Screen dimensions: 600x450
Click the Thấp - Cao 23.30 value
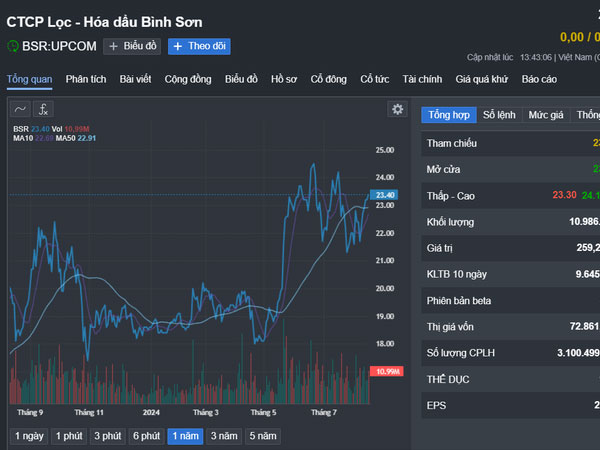(564, 195)
